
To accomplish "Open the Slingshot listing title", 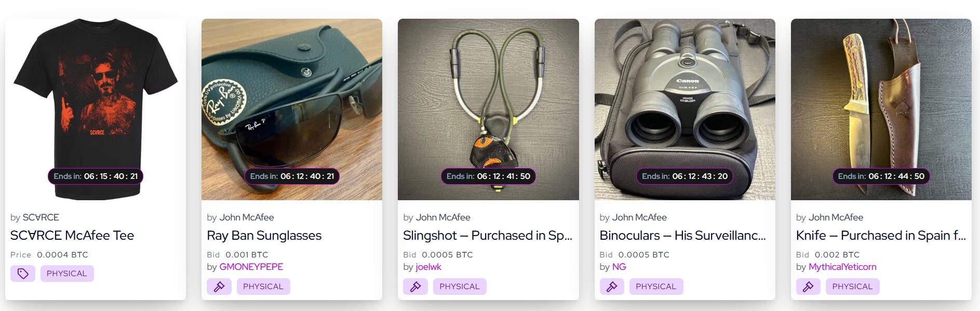I will click(x=488, y=236).
